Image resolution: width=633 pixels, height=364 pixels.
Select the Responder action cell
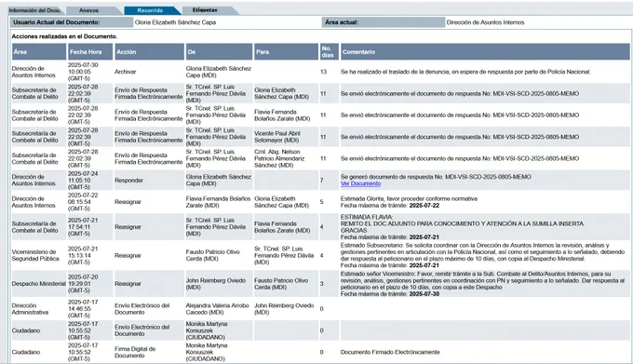click(x=128, y=181)
